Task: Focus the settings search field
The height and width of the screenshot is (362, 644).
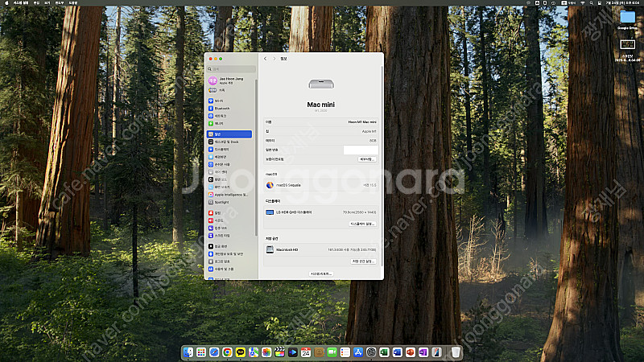Action: [231, 69]
